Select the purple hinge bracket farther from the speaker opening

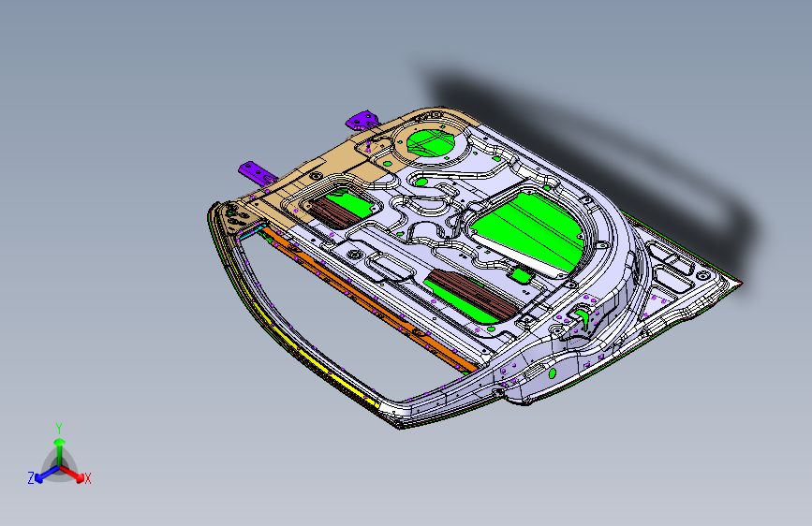(x=256, y=172)
